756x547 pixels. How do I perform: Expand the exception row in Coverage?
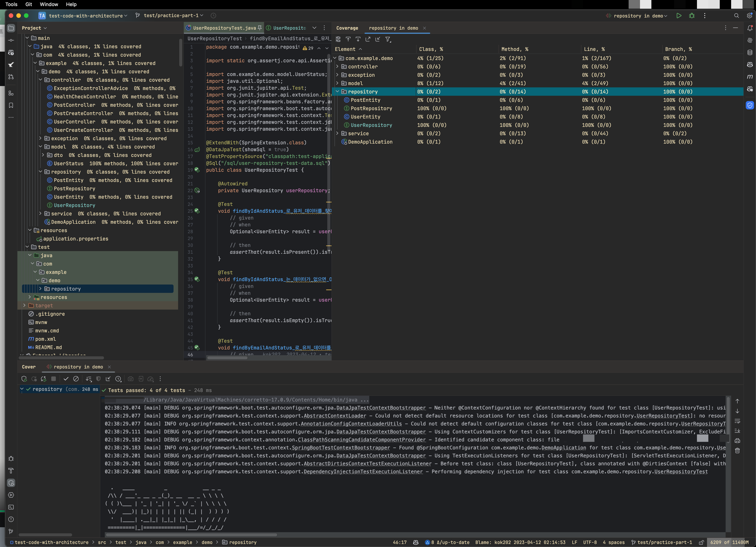tap(337, 75)
